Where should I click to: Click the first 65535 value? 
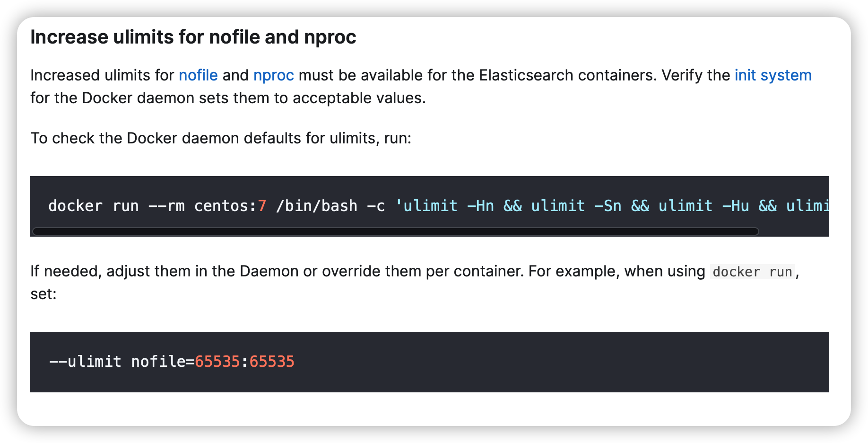click(x=217, y=362)
